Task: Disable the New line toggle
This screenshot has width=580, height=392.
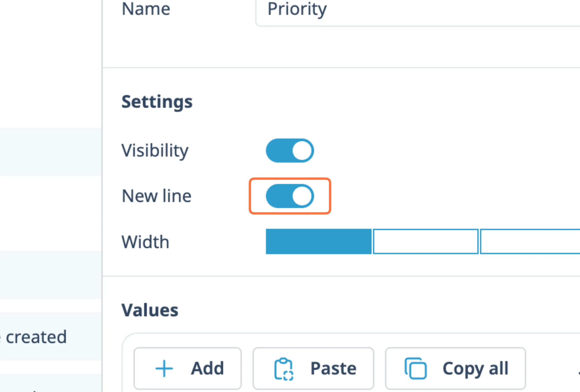Action: coord(290,196)
